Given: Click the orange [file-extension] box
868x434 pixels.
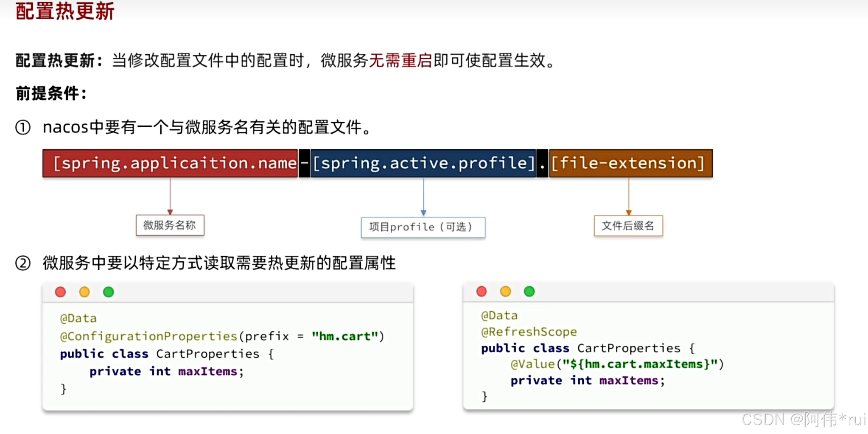Looking at the screenshot, I should point(631,163).
